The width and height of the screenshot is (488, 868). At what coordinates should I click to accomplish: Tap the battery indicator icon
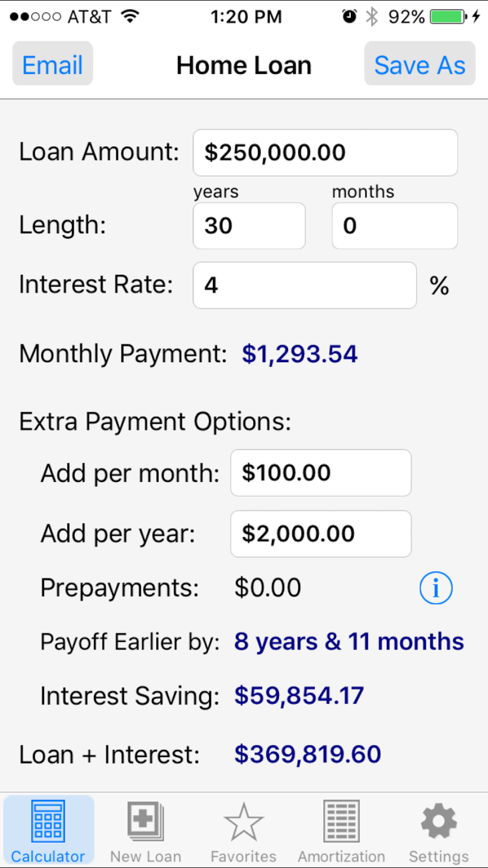click(x=447, y=17)
